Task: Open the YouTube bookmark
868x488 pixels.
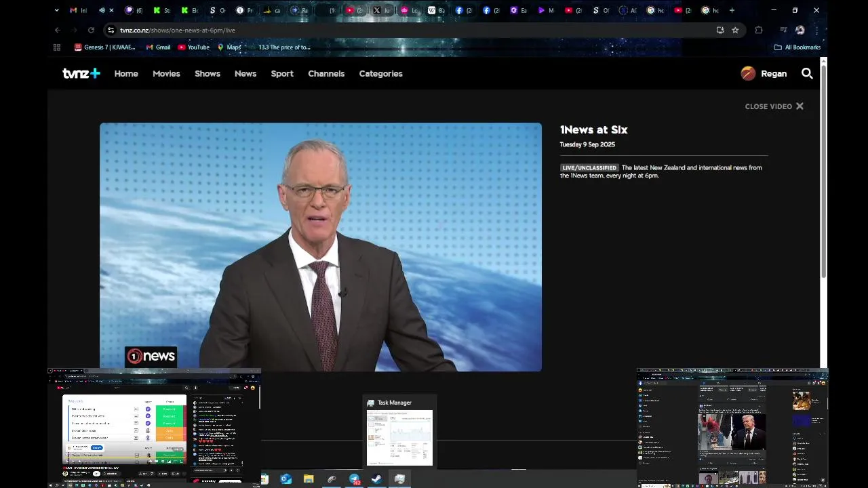Action: tap(193, 47)
